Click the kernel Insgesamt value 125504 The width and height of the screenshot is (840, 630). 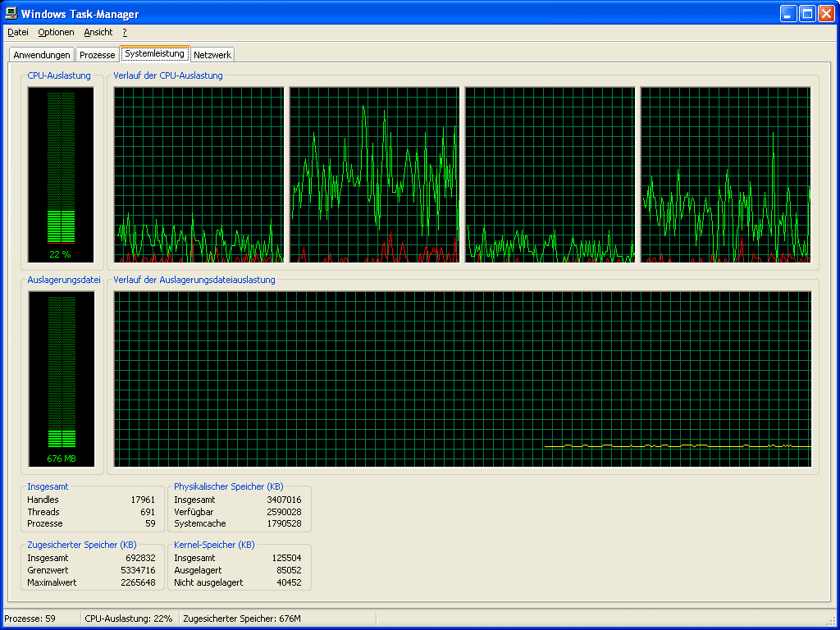click(286, 558)
